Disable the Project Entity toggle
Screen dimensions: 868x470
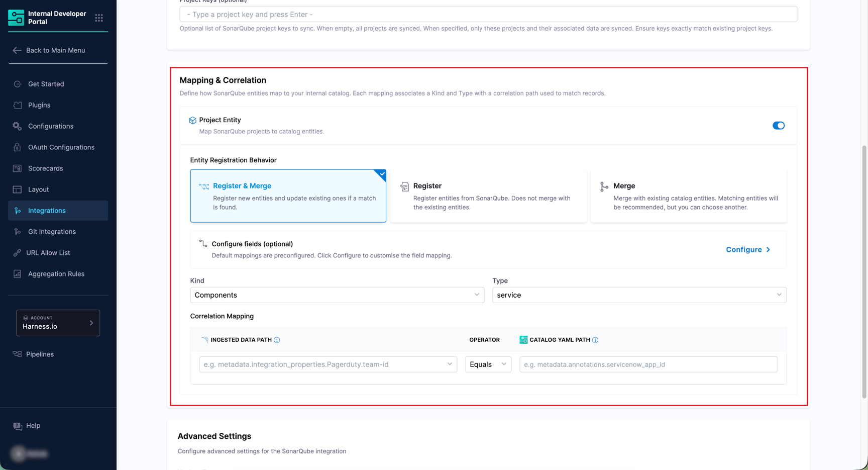pyautogui.click(x=778, y=126)
